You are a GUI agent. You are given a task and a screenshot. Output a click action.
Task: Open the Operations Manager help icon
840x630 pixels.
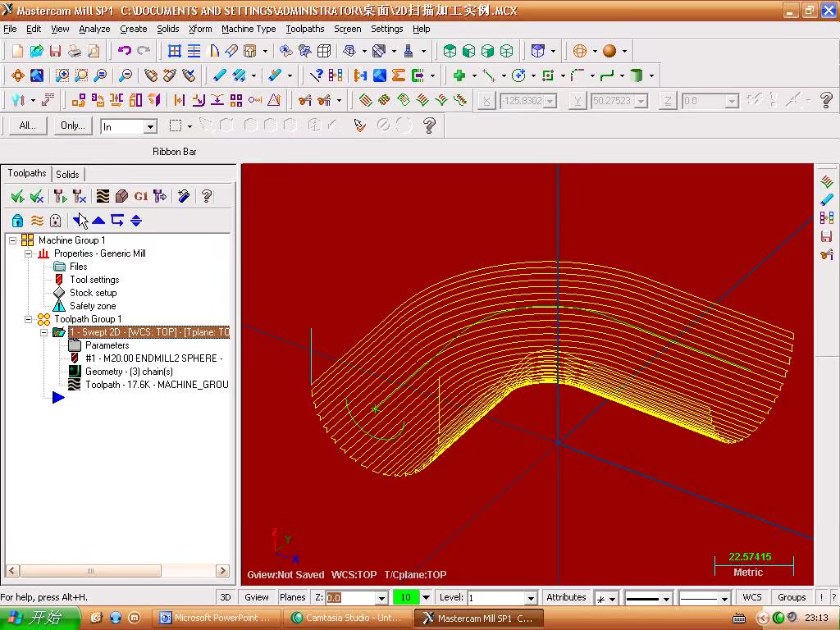click(207, 197)
